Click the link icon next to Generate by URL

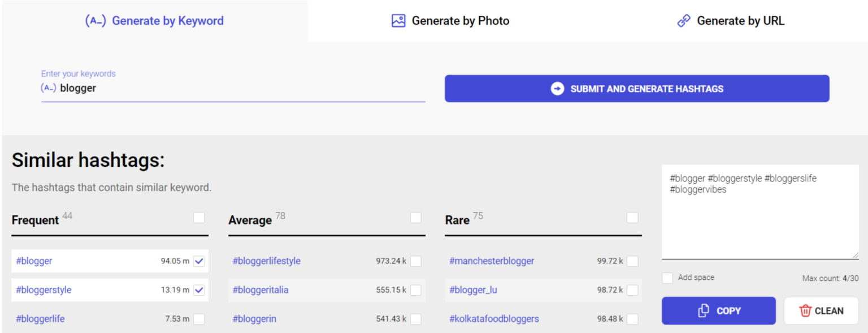(x=684, y=20)
